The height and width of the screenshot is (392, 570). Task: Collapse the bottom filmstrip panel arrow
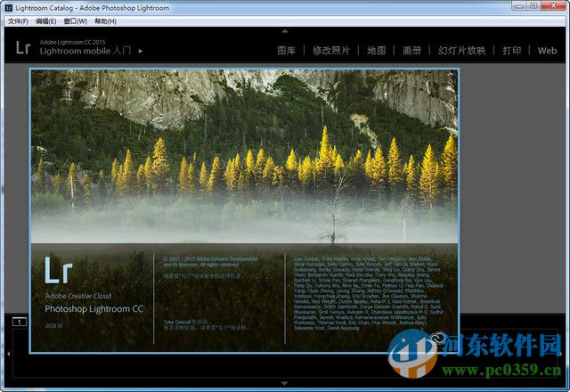pyautogui.click(x=285, y=383)
